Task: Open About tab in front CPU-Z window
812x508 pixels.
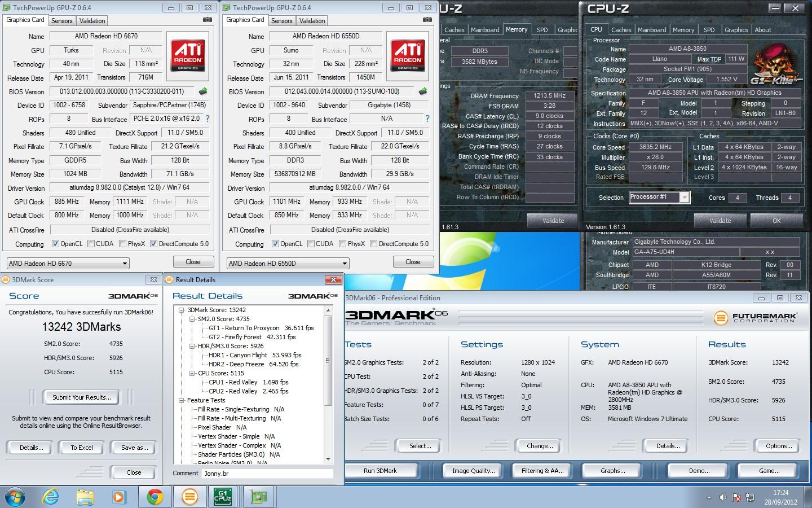Action: [762, 30]
